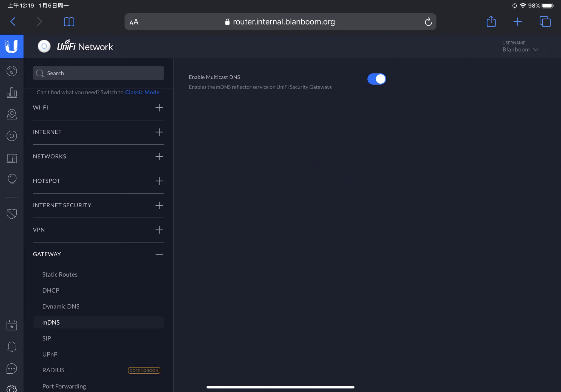Open the Map pin icon in the sidebar
This screenshot has width=561, height=392.
pyautogui.click(x=12, y=114)
